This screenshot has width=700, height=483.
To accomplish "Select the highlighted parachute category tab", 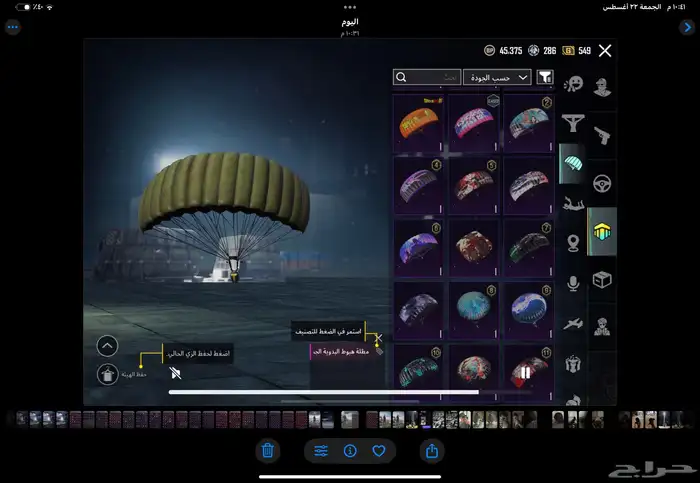I will [573, 163].
